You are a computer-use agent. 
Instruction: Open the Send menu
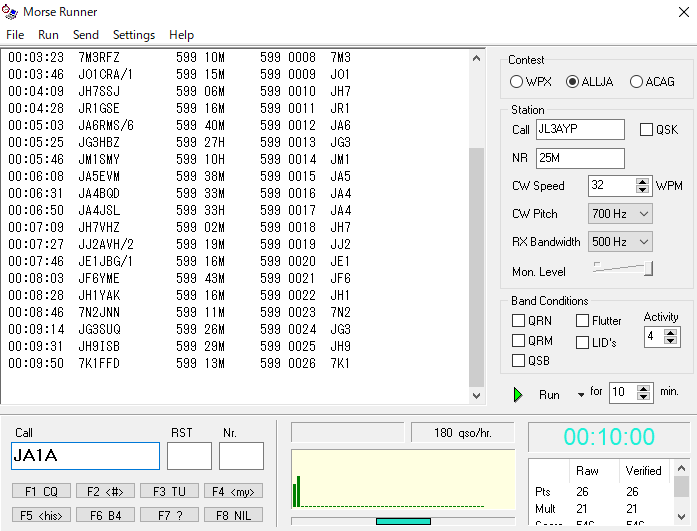click(86, 34)
